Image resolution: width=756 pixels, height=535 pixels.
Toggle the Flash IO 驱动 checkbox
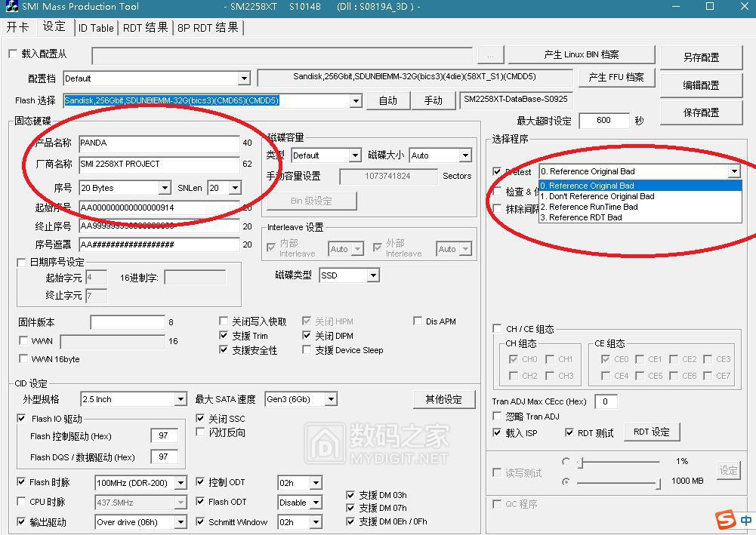[21, 418]
